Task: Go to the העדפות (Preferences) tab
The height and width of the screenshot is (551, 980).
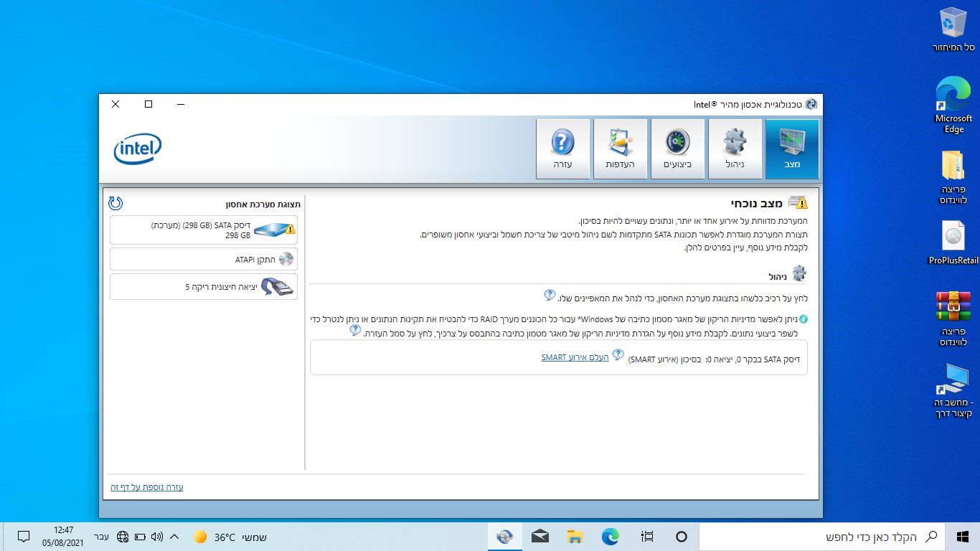Action: tap(620, 149)
